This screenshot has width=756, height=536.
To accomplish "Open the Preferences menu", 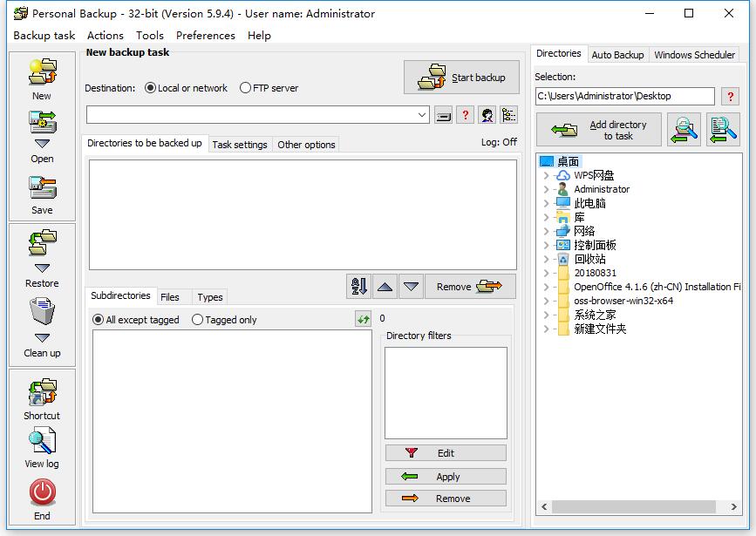I will [x=206, y=36].
